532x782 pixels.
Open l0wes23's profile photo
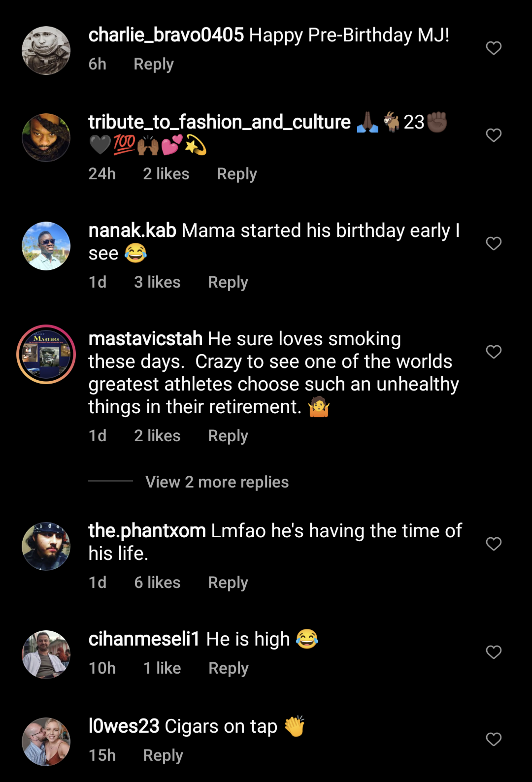pos(46,742)
